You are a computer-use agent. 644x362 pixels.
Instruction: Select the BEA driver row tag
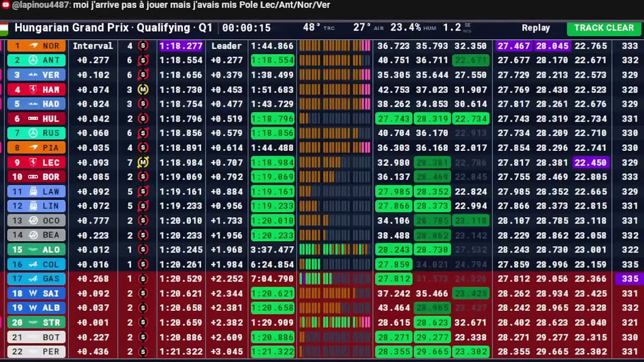(x=36, y=235)
